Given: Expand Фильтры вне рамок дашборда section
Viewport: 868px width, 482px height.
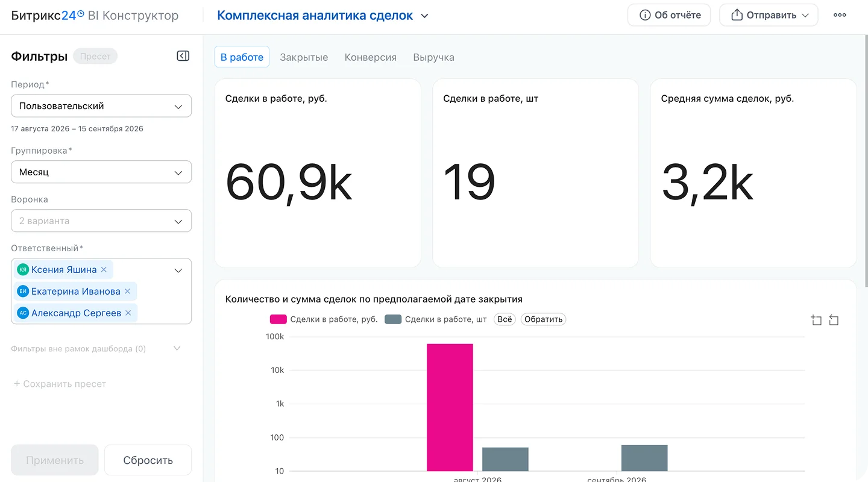Looking at the screenshot, I should [96, 348].
